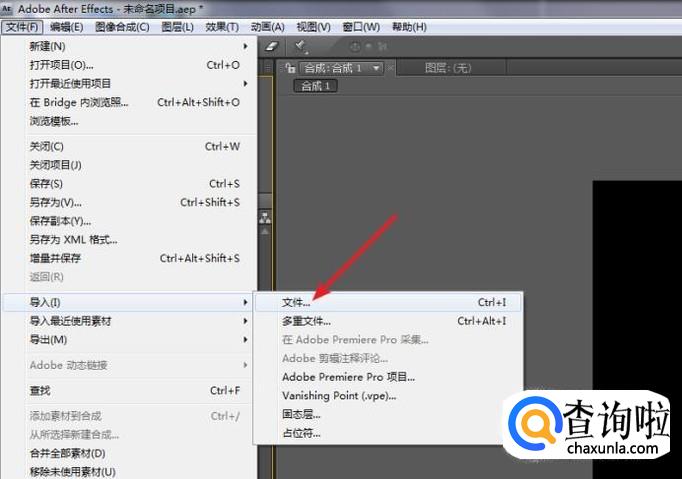Viewport: 682px width, 479px height.
Task: Choose 合并全部素材(D) menu entry
Action: pyautogui.click(x=130, y=453)
